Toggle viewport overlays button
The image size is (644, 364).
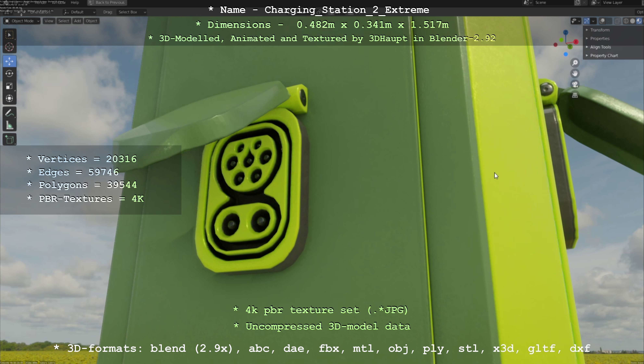602,21
